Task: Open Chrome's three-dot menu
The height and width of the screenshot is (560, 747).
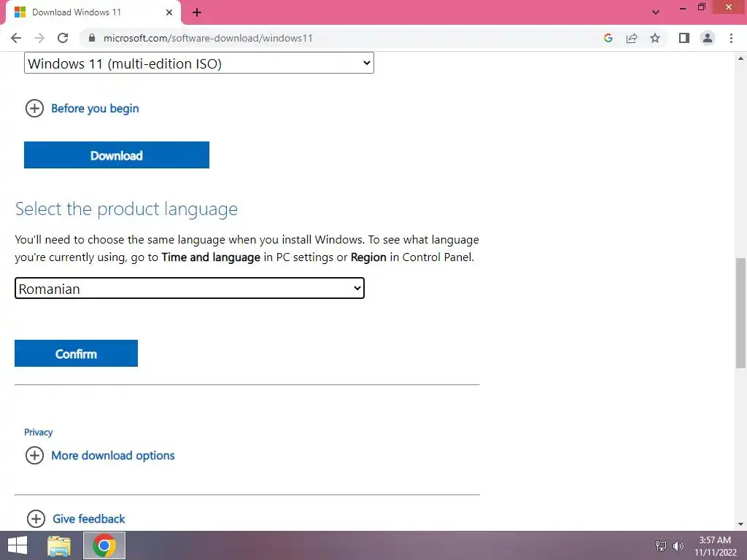Action: pos(731,38)
